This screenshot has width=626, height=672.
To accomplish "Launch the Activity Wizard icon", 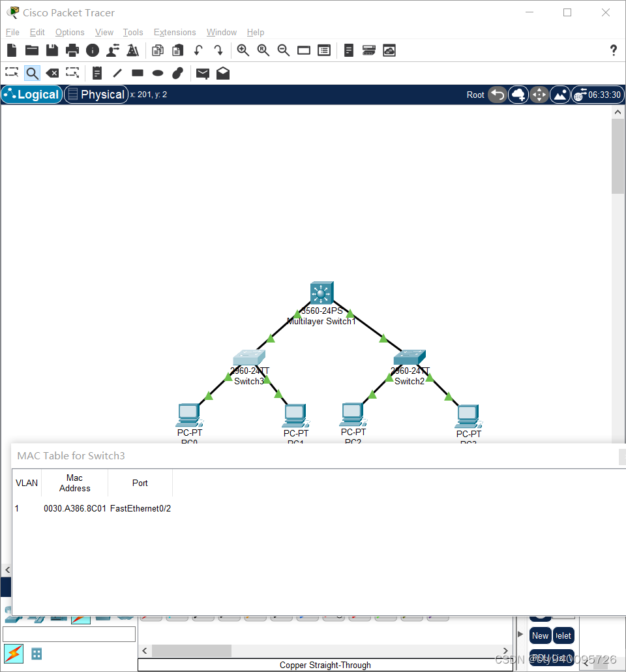I will [x=113, y=51].
